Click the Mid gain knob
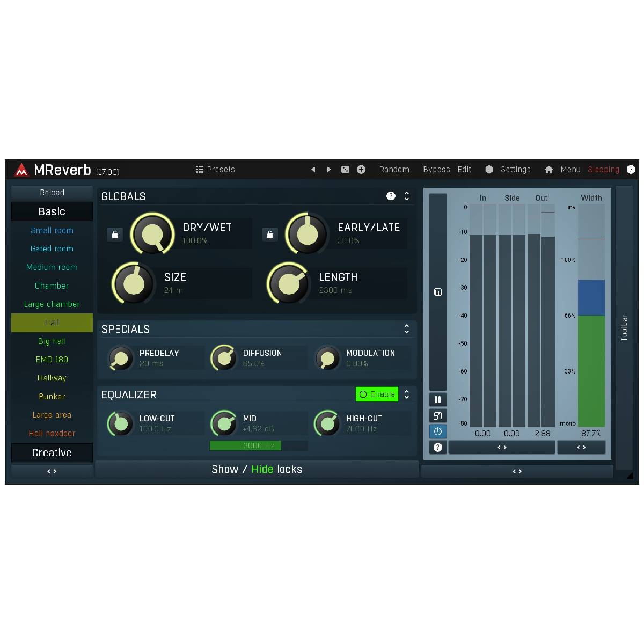Image resolution: width=644 pixels, height=644 pixels. click(x=224, y=423)
